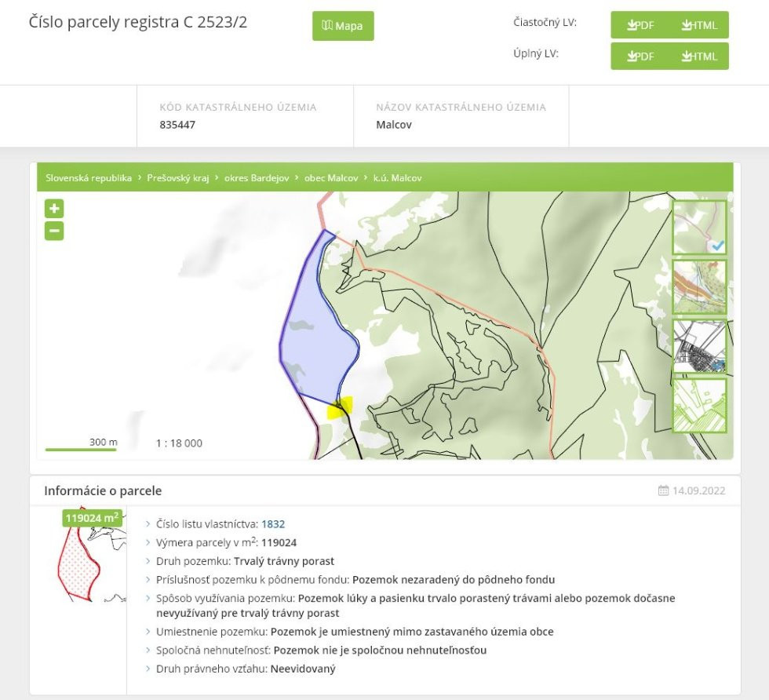This screenshot has width=769, height=700.
Task: Click the yellow marker on the map
Action: [x=341, y=407]
